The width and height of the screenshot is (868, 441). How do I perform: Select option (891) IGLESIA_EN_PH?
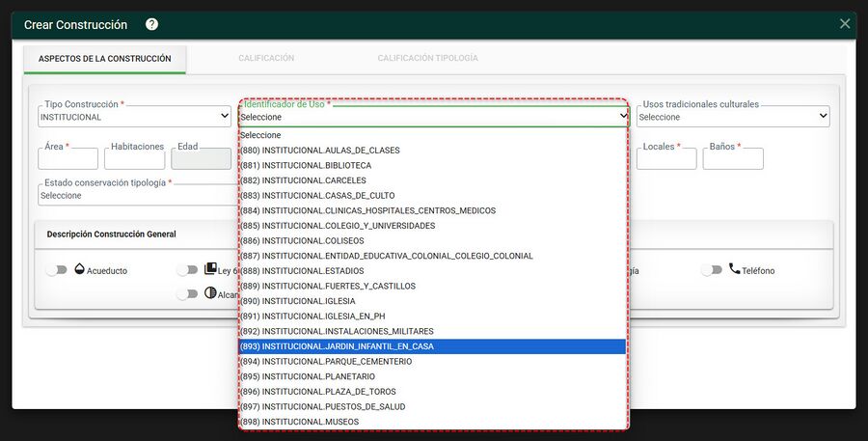pyautogui.click(x=432, y=316)
